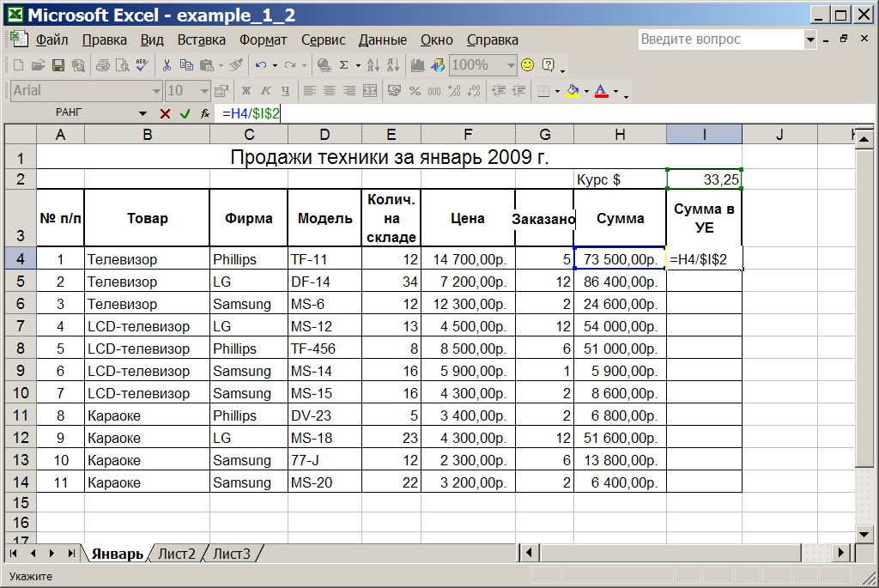Viewport: 879px width, 588px height.
Task: Click the vertical scrollbar down arrow
Action: pos(864,535)
